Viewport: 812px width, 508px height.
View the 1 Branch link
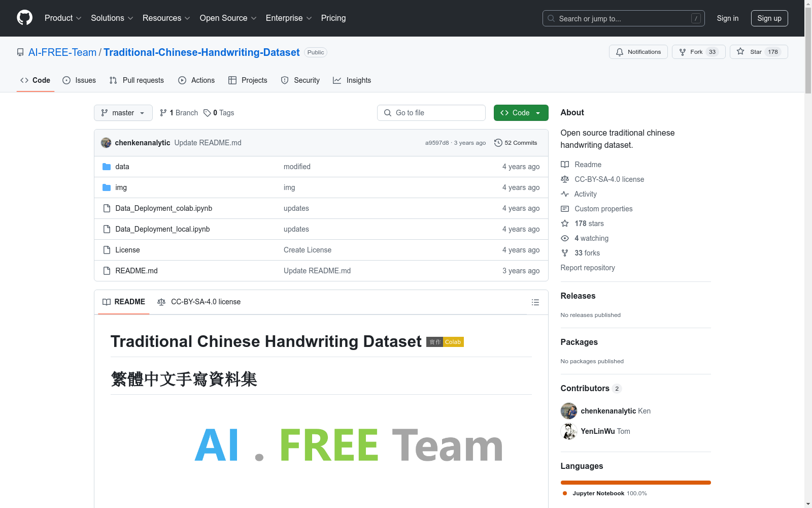point(179,113)
